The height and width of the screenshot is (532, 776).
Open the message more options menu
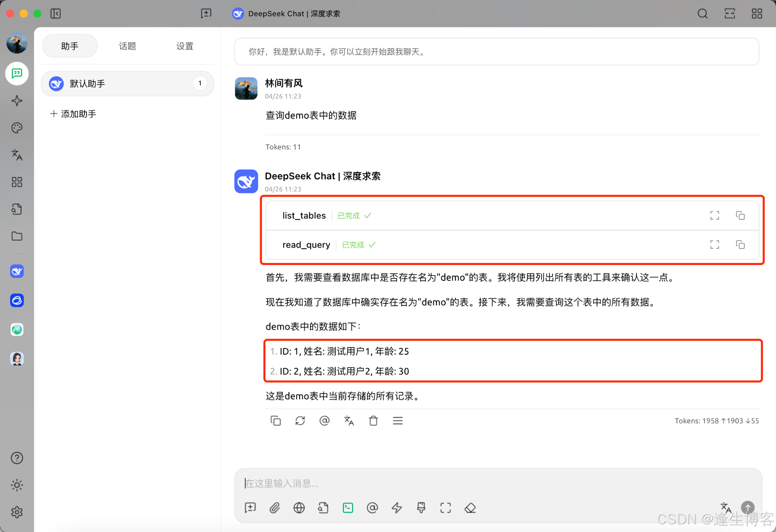398,421
